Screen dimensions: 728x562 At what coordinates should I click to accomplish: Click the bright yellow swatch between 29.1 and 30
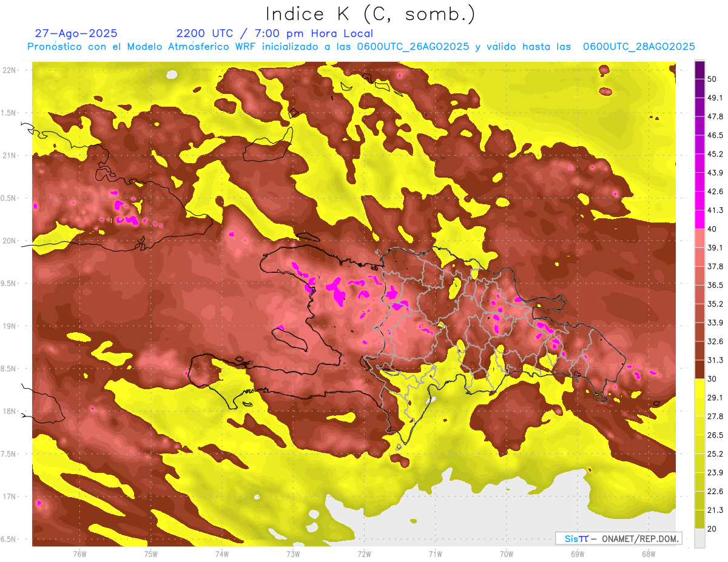click(x=699, y=388)
